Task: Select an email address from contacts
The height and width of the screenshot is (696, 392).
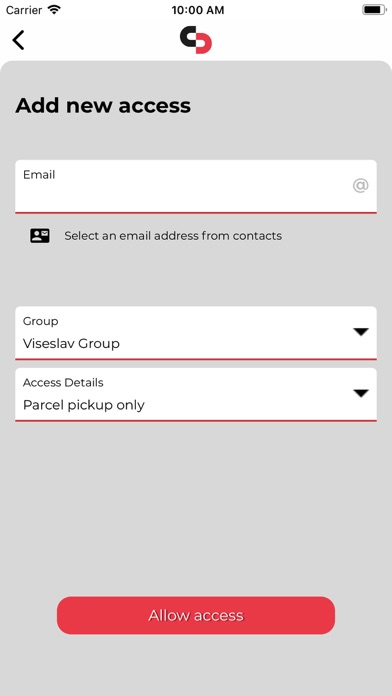Action: tap(173, 236)
